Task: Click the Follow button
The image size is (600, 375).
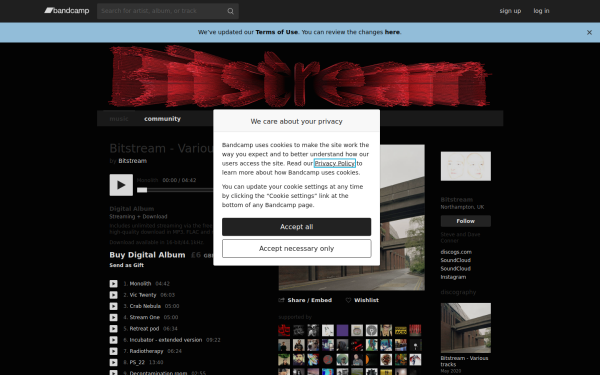Action: [466, 221]
